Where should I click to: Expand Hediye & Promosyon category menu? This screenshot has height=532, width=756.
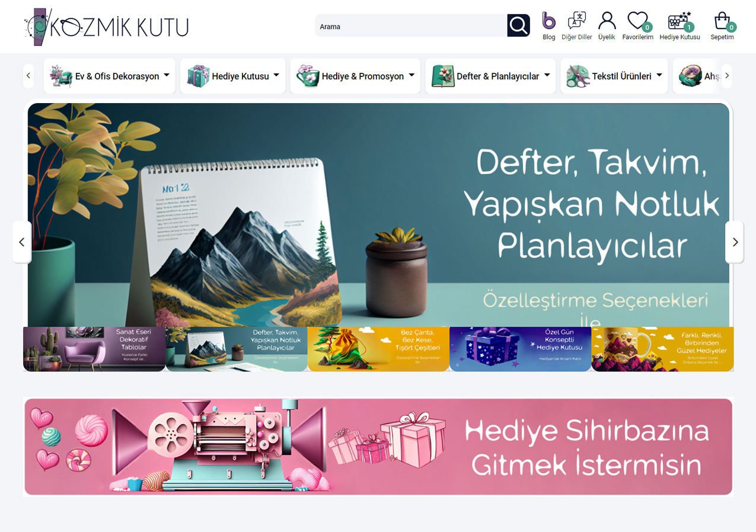(x=355, y=76)
